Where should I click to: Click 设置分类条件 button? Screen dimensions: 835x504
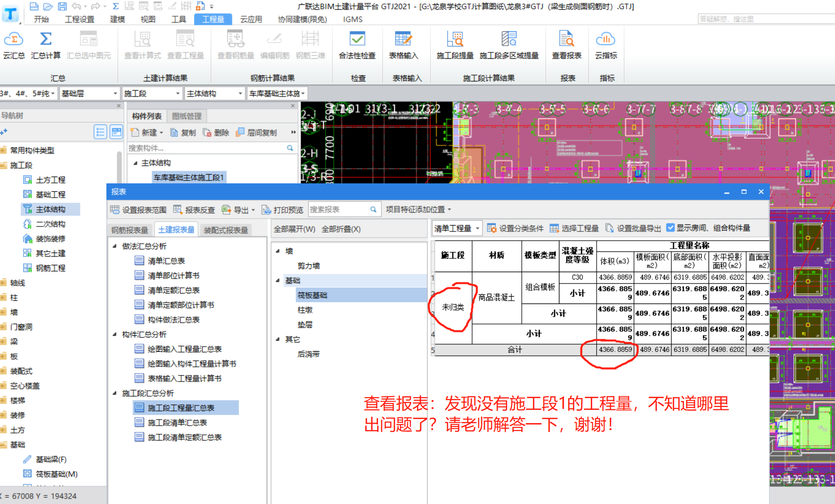[515, 228]
